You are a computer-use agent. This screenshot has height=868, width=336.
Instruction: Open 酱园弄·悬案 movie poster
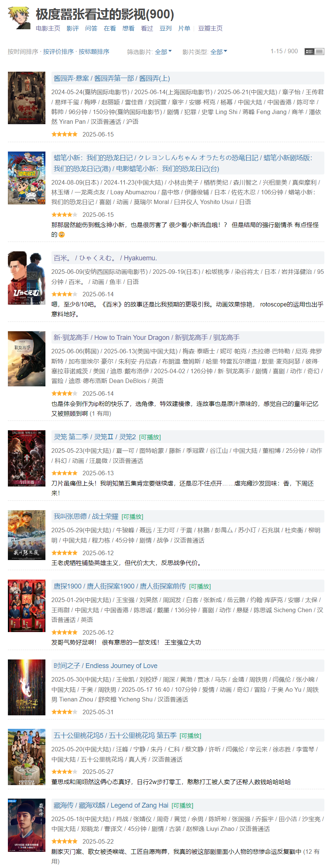click(x=27, y=98)
